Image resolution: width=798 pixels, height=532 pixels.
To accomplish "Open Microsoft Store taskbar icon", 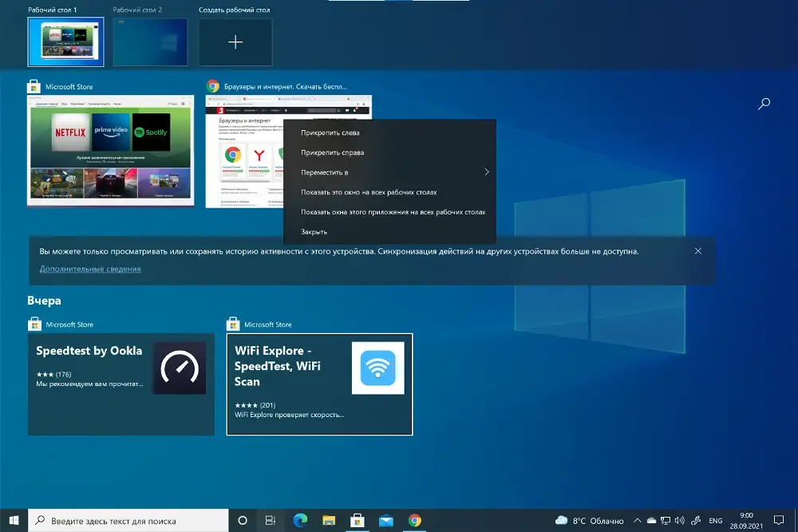I will (x=358, y=520).
